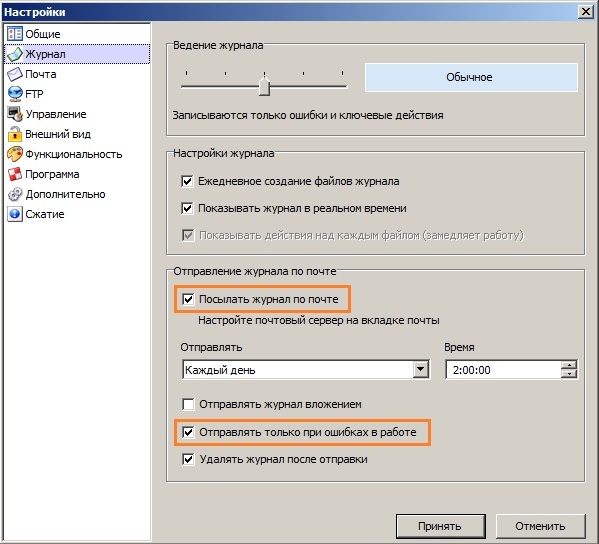This screenshot has width=599, height=544.
Task: Expand the Каждый день dropdown arrow
Action: pos(421,369)
